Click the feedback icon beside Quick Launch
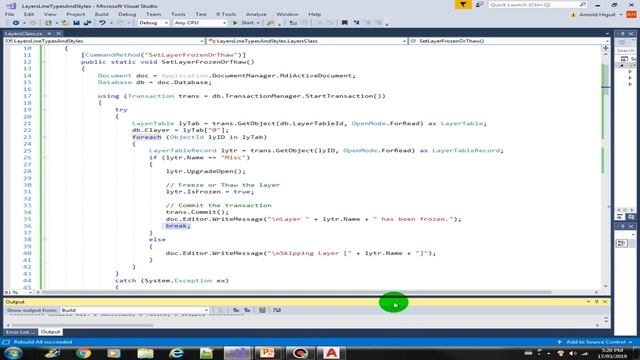The image size is (640, 360). (x=479, y=4)
